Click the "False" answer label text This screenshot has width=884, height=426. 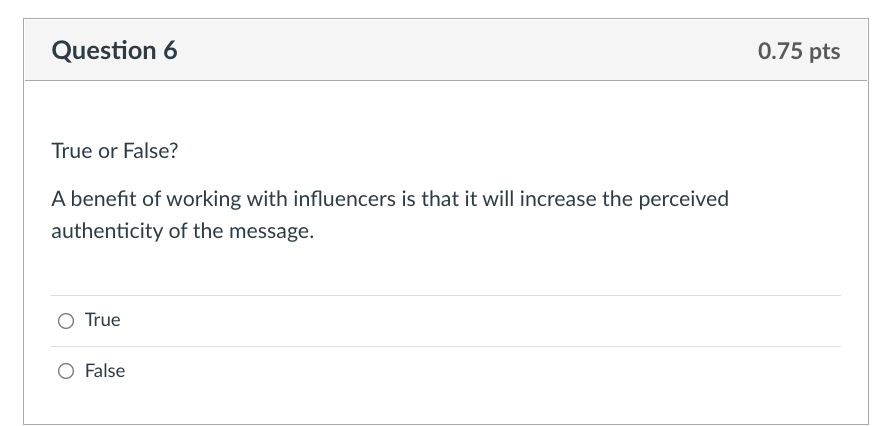pyautogui.click(x=105, y=371)
